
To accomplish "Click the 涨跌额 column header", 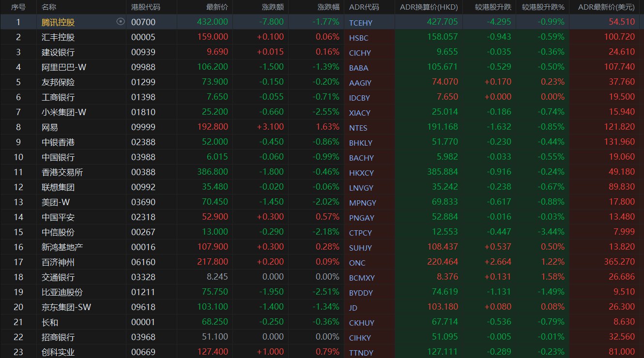I will pos(273,7).
